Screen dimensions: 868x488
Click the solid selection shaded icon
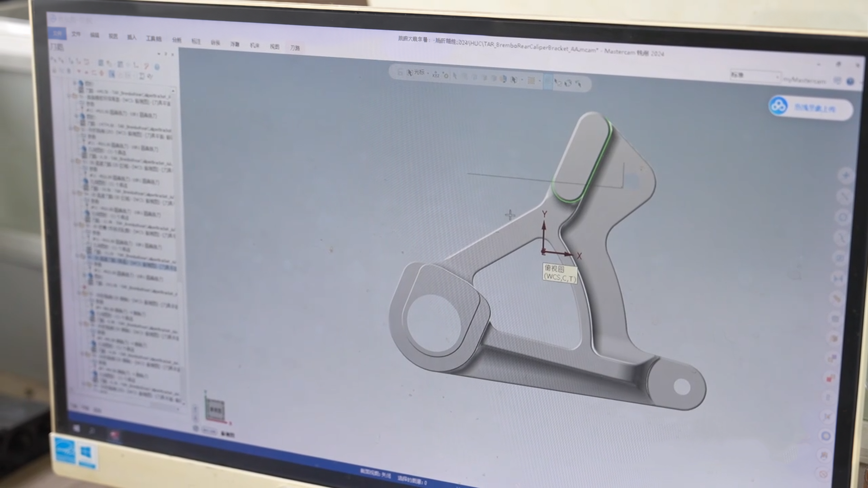pyautogui.click(x=503, y=79)
